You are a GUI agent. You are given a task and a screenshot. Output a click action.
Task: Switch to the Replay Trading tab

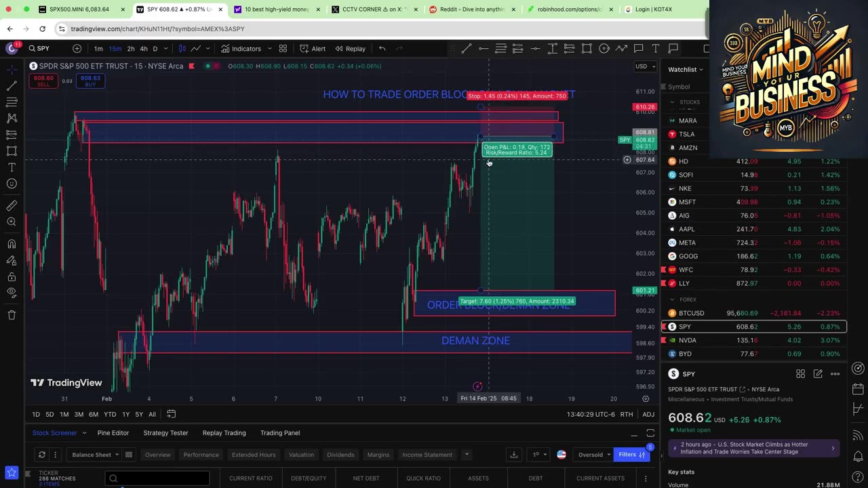click(x=224, y=433)
